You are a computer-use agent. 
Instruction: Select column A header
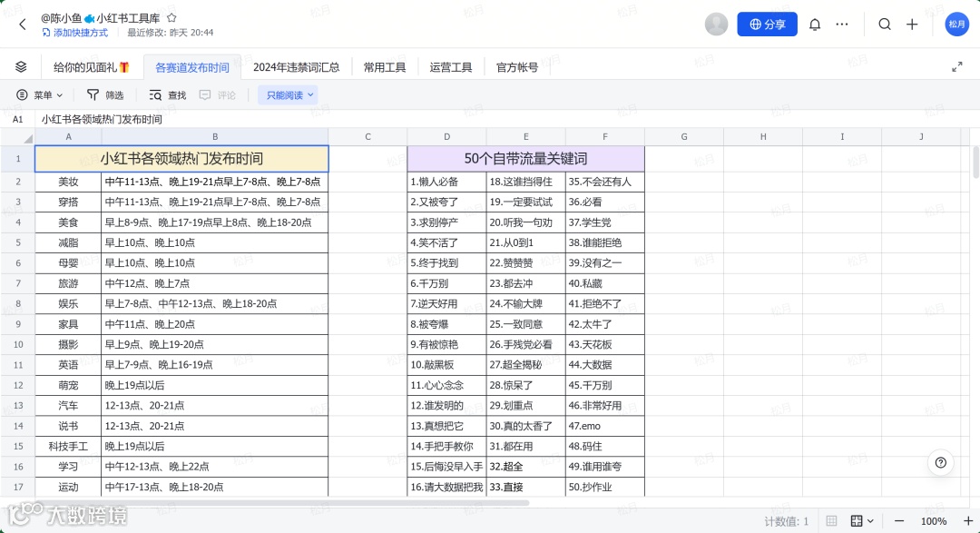tap(68, 136)
